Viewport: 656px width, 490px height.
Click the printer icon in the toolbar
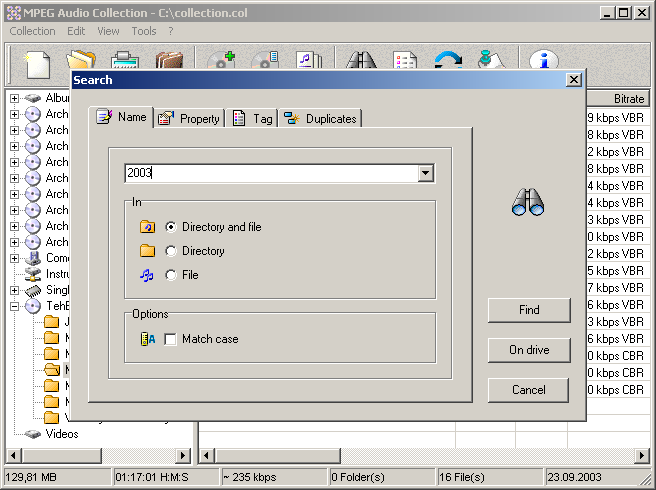(x=125, y=60)
